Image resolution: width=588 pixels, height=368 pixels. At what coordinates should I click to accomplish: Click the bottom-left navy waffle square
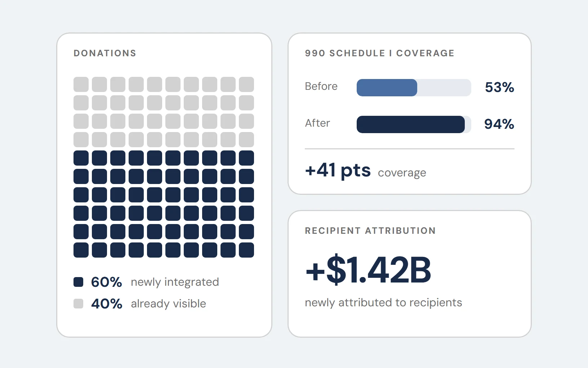[81, 250]
